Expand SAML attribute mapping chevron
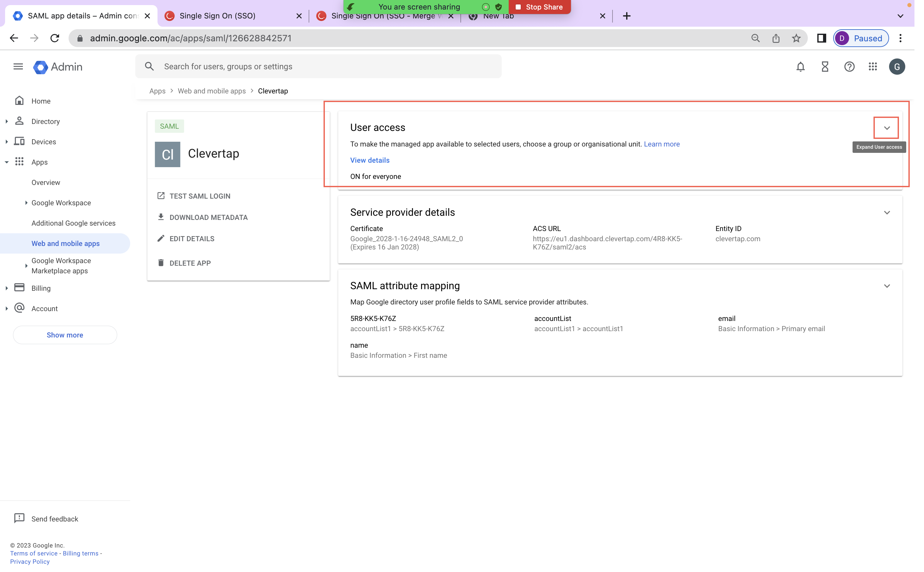Image resolution: width=924 pixels, height=572 pixels. (887, 286)
